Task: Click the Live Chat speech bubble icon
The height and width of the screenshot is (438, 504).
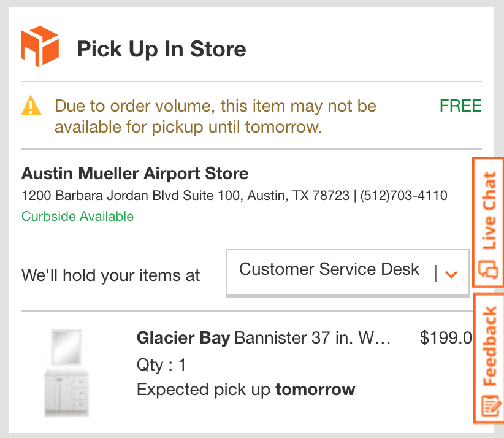Action: [488, 270]
